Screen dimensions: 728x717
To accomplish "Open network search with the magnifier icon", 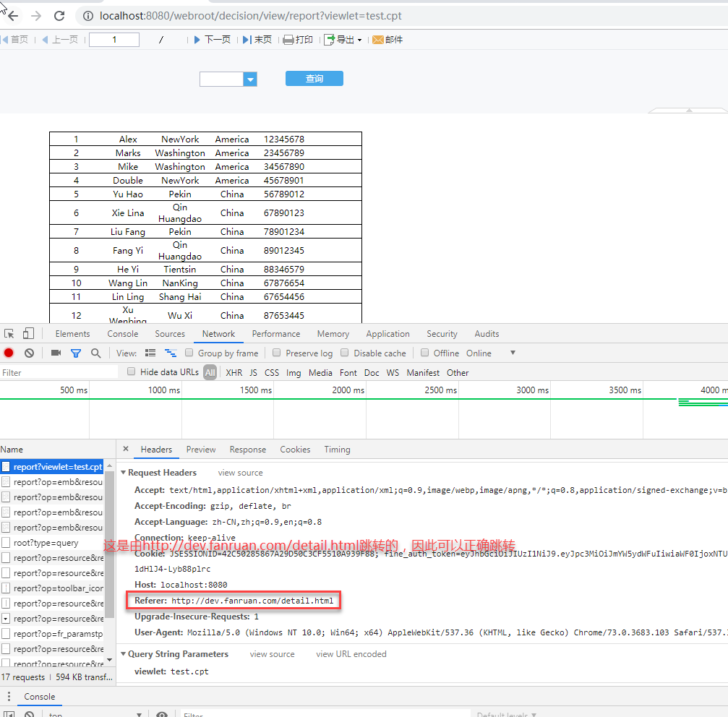I will pyautogui.click(x=95, y=353).
